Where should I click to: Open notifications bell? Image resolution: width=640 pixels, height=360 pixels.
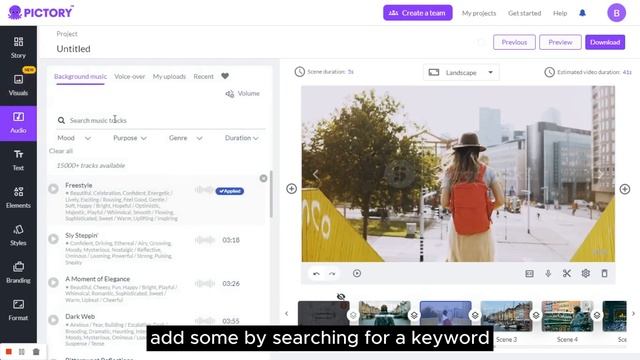[582, 13]
